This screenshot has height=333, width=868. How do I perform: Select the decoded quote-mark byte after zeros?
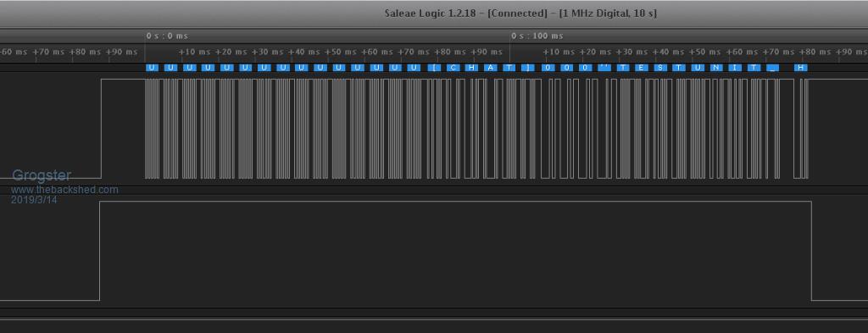604,68
